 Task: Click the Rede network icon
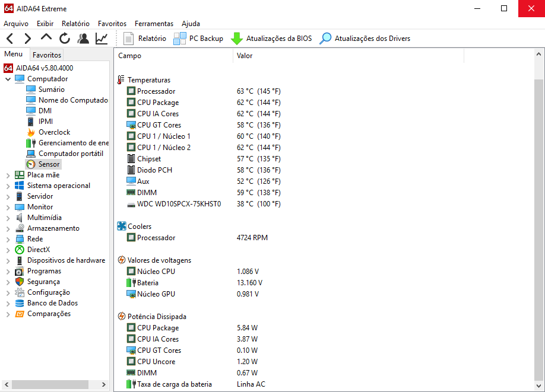point(20,239)
